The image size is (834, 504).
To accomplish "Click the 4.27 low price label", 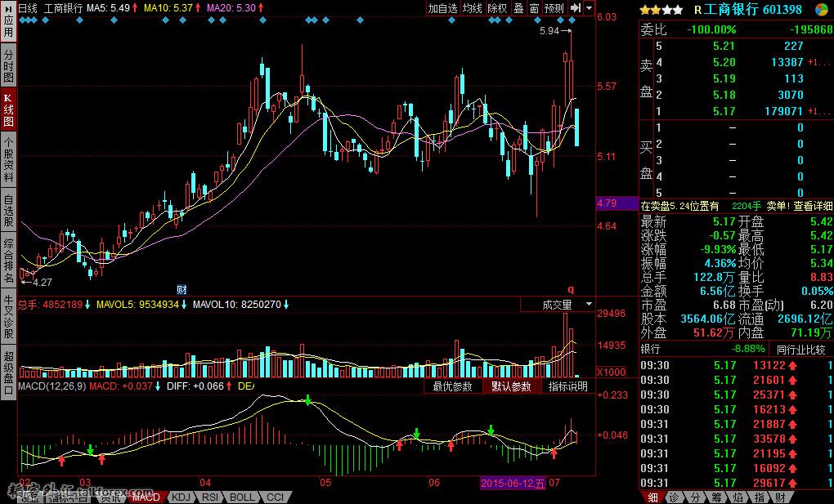I will pyautogui.click(x=43, y=283).
